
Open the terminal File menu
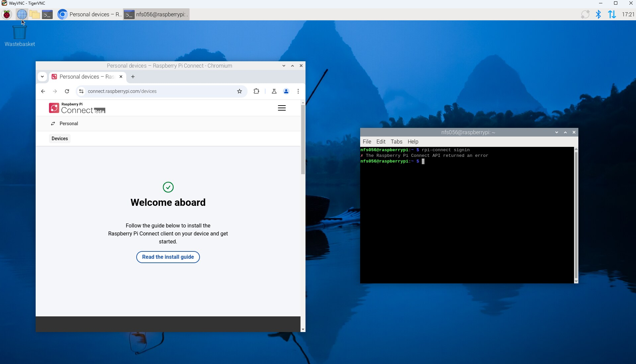(367, 142)
